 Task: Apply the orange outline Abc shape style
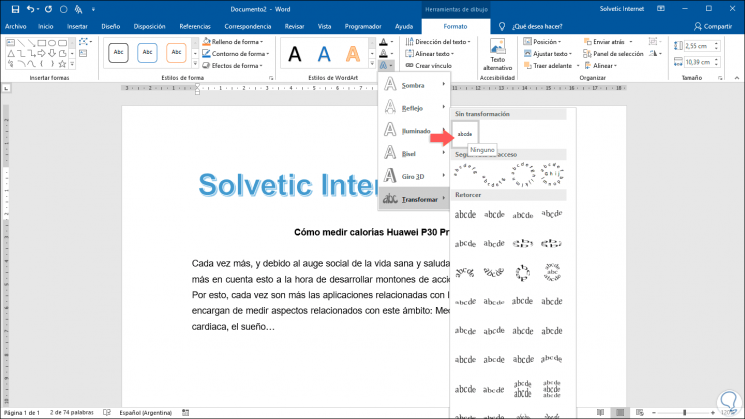coord(176,53)
